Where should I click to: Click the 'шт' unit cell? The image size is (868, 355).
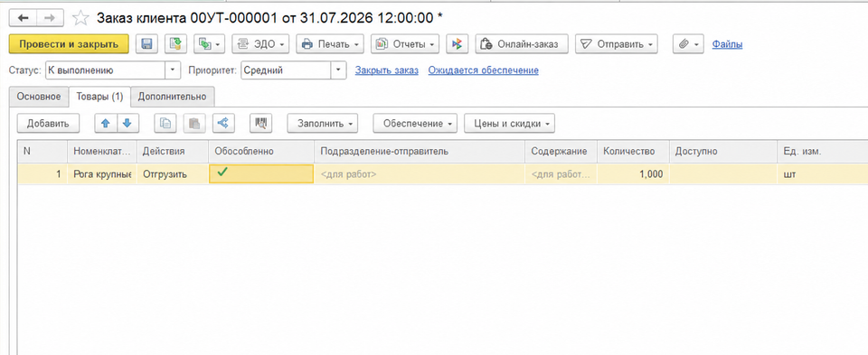pyautogui.click(x=823, y=173)
